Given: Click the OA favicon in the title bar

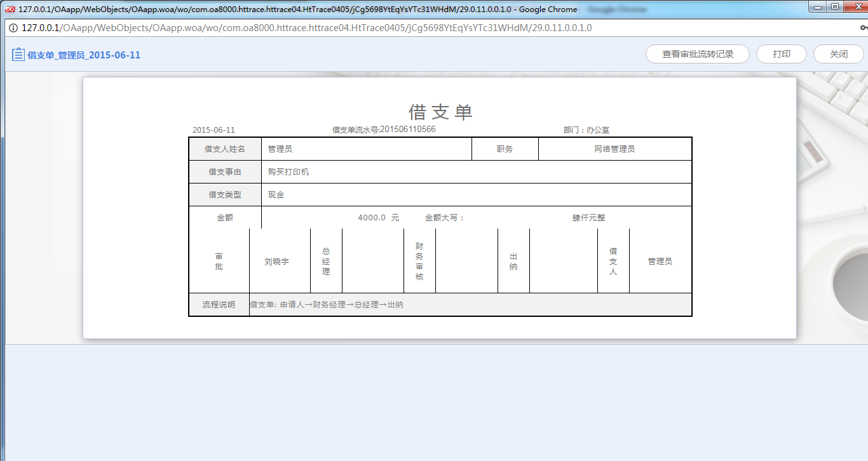Looking at the screenshot, I should (x=9, y=8).
